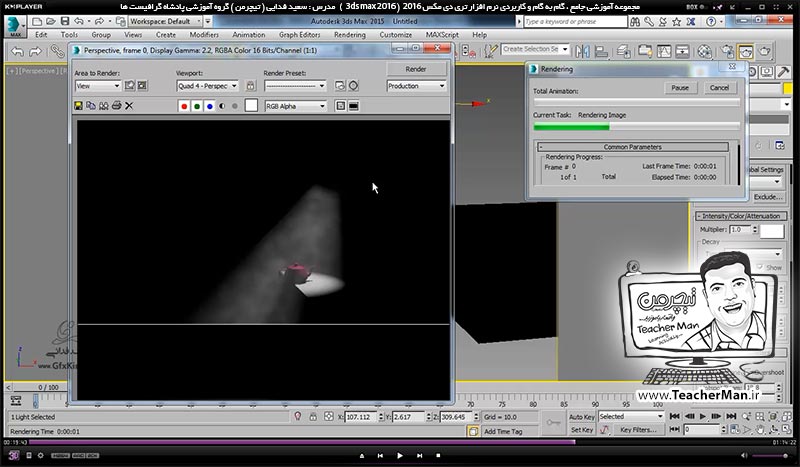Click the Save File floppy icon
The image size is (800, 467).
[65, 21]
